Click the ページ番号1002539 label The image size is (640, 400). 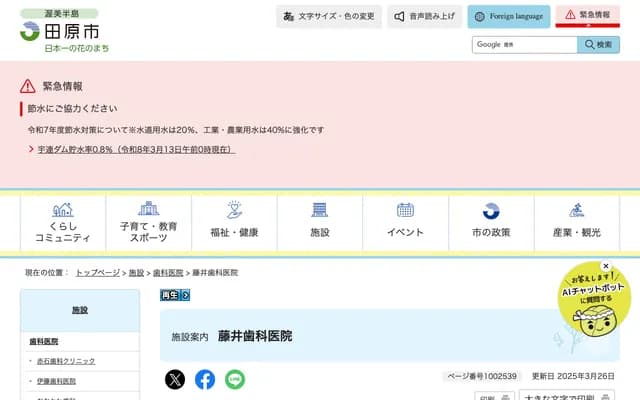pos(482,376)
